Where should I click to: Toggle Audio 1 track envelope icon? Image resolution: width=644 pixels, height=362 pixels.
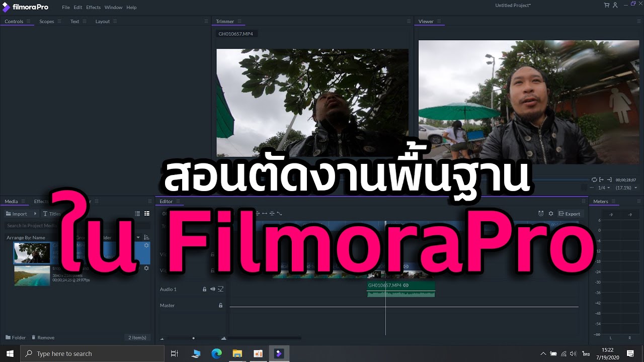coord(220,289)
